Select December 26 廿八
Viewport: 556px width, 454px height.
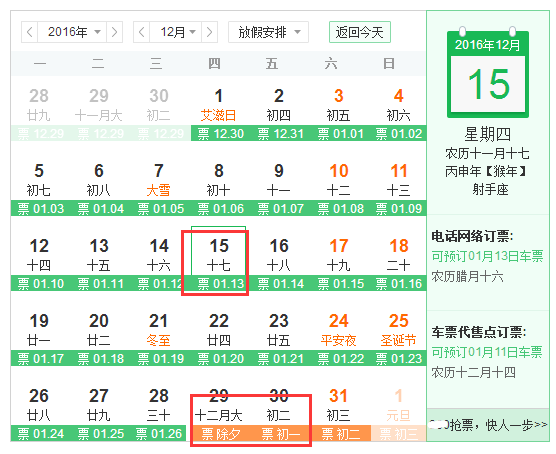[x=39, y=405]
